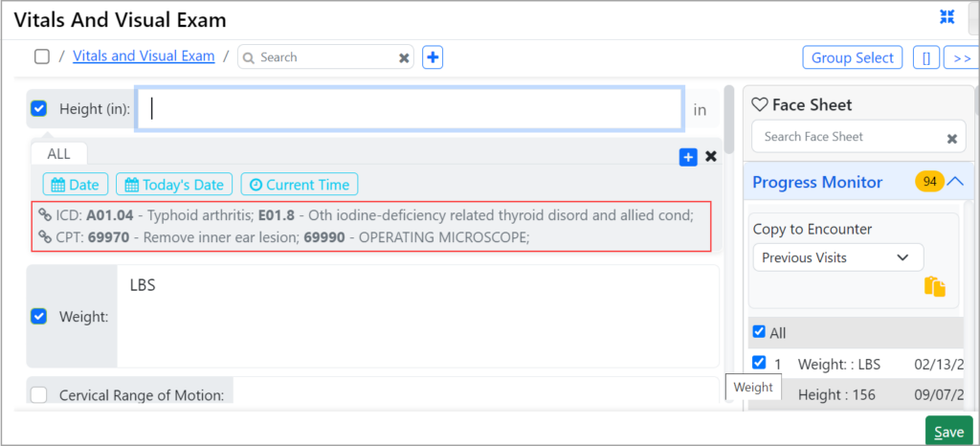
Task: Open the Previous Visits dropdown
Action: pos(837,257)
